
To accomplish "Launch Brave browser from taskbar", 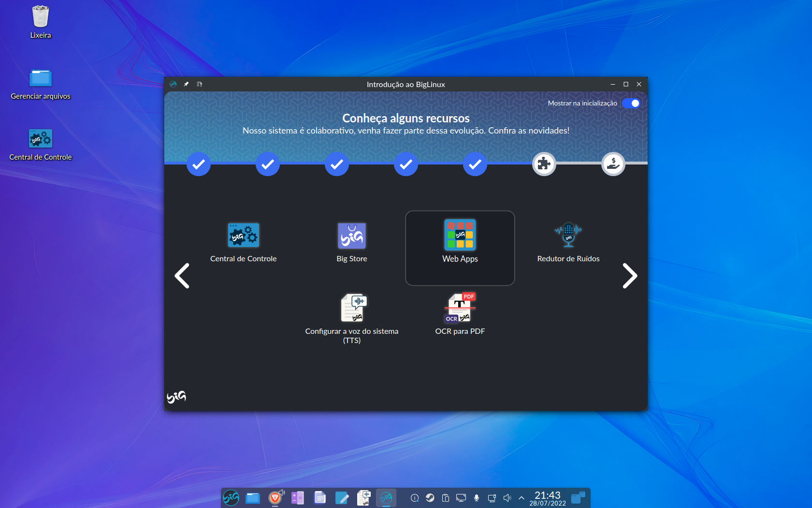I will point(275,498).
